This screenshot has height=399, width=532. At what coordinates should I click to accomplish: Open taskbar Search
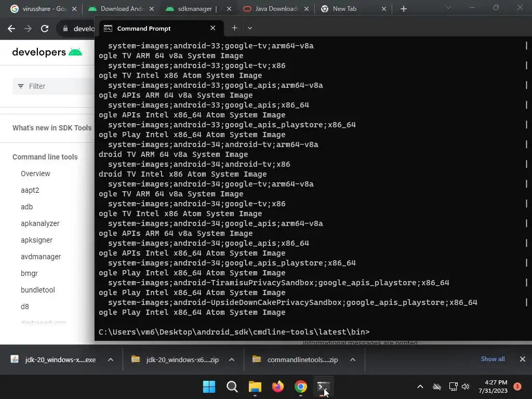(x=232, y=387)
